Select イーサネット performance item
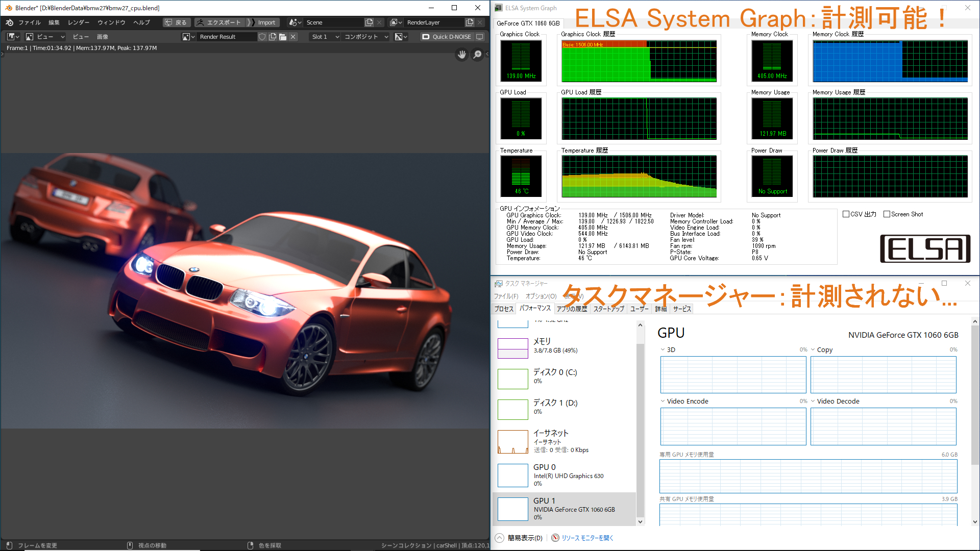Screen dimensions: 980x551 coord(565,442)
